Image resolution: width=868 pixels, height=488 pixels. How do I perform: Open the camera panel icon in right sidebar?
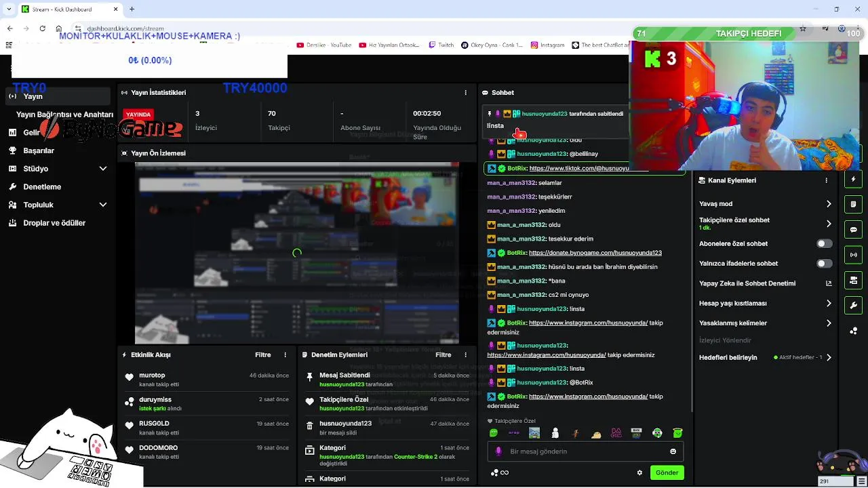(x=853, y=280)
